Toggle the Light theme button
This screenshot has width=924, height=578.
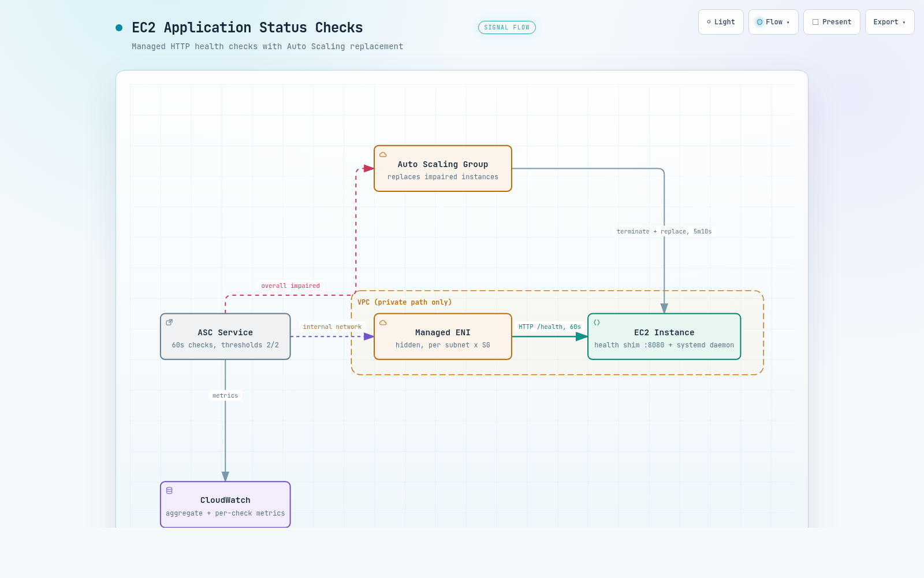[x=721, y=22]
